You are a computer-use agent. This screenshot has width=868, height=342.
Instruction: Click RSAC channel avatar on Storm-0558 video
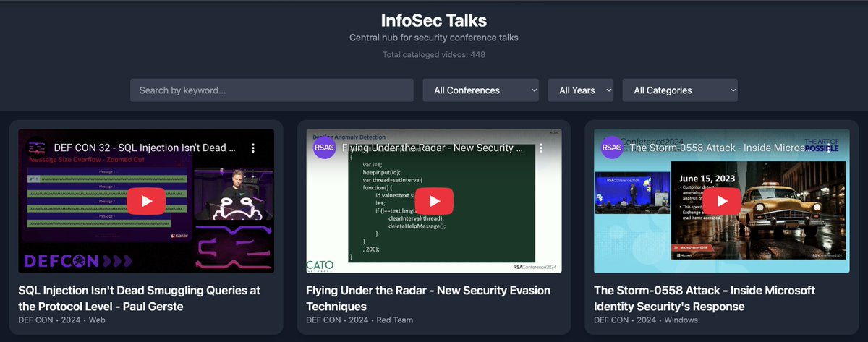click(612, 148)
